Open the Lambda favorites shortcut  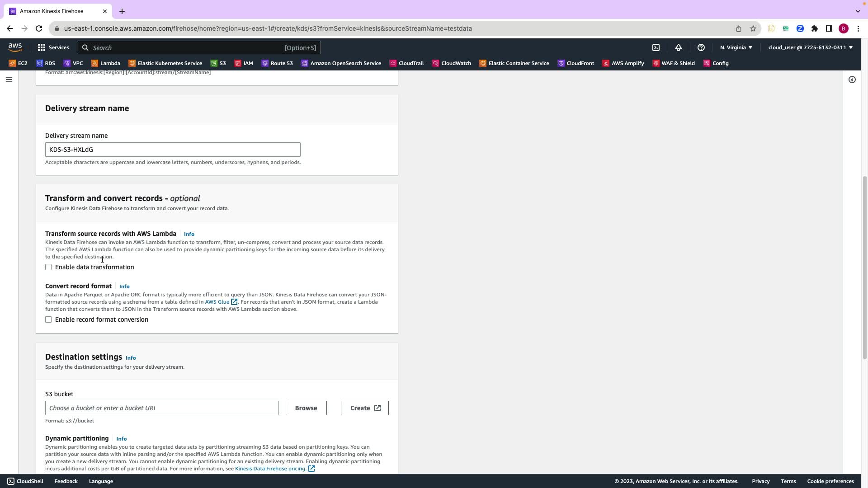[x=105, y=63]
